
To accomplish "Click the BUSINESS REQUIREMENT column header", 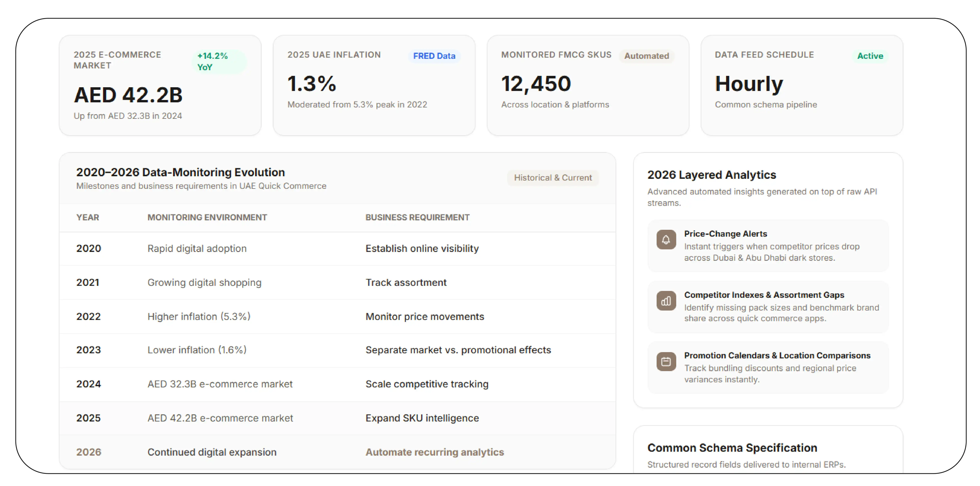I will click(x=417, y=217).
